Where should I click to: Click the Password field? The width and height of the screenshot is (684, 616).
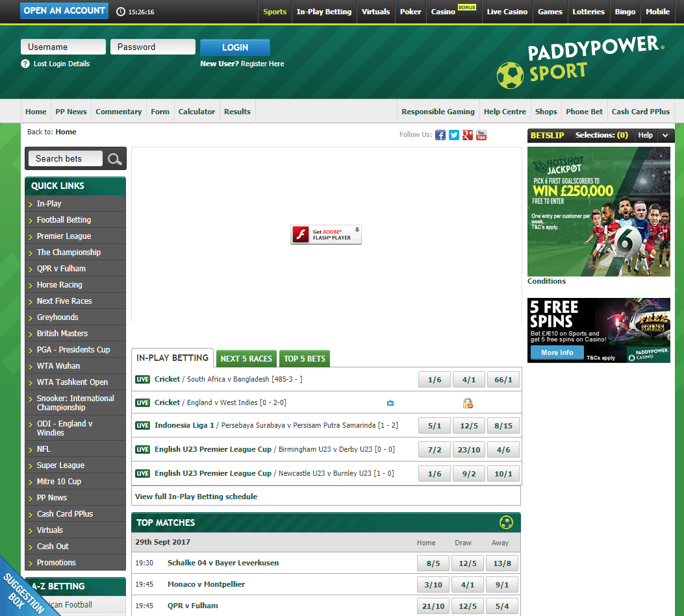click(153, 47)
